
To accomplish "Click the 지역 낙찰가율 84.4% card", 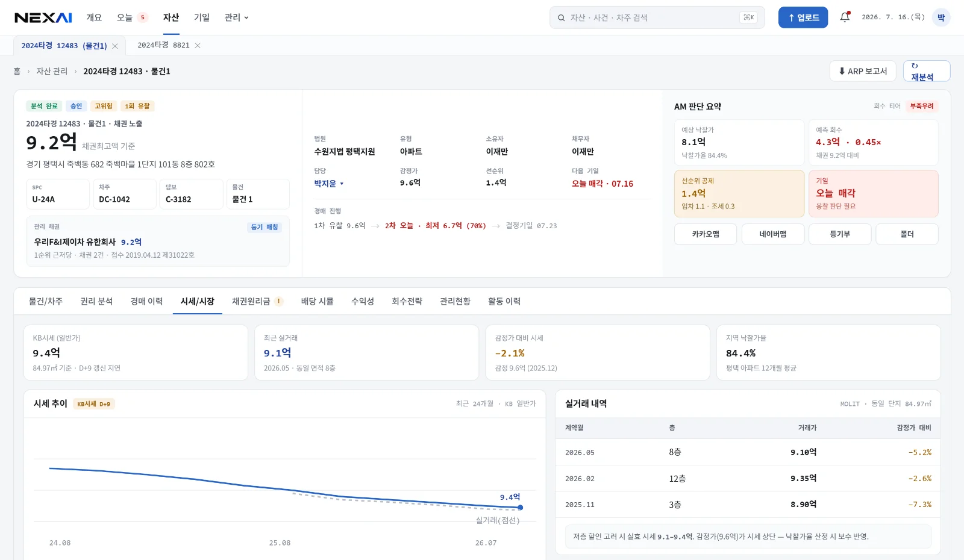I will coord(828,353).
